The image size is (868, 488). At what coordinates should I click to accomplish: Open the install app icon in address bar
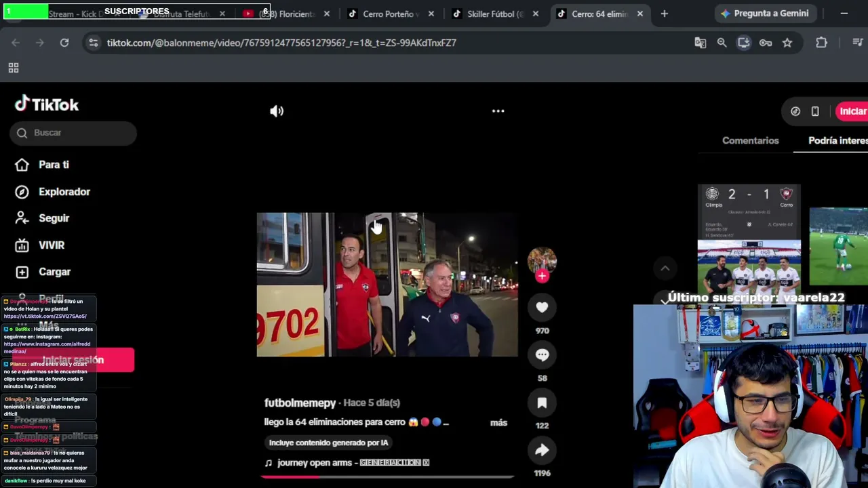[x=744, y=43]
